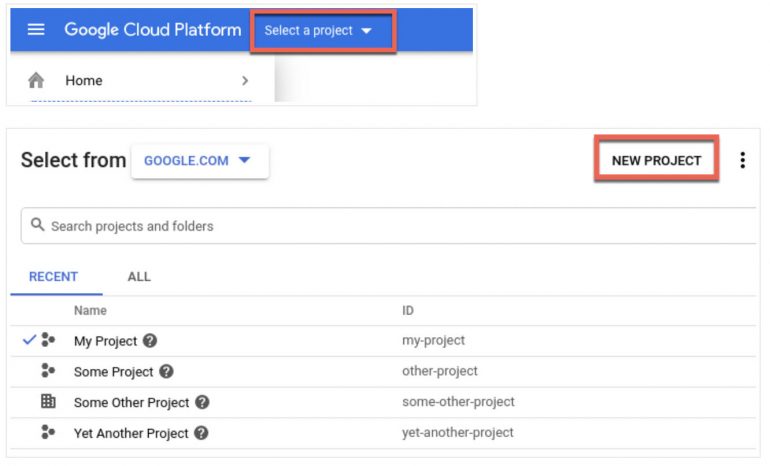770x466 pixels.
Task: Open the GOOGLE.COM organization dropdown
Action: coord(199,161)
